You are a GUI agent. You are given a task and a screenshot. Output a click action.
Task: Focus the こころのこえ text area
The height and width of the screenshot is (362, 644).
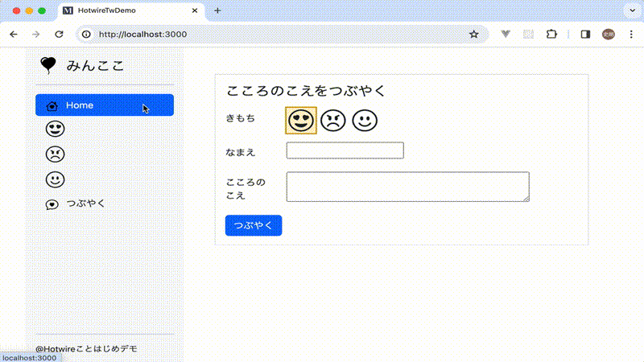click(408, 187)
